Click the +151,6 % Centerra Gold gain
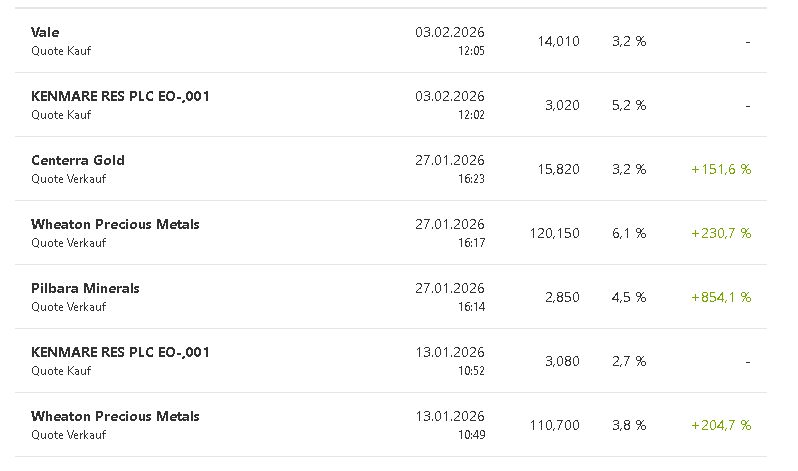 [721, 170]
